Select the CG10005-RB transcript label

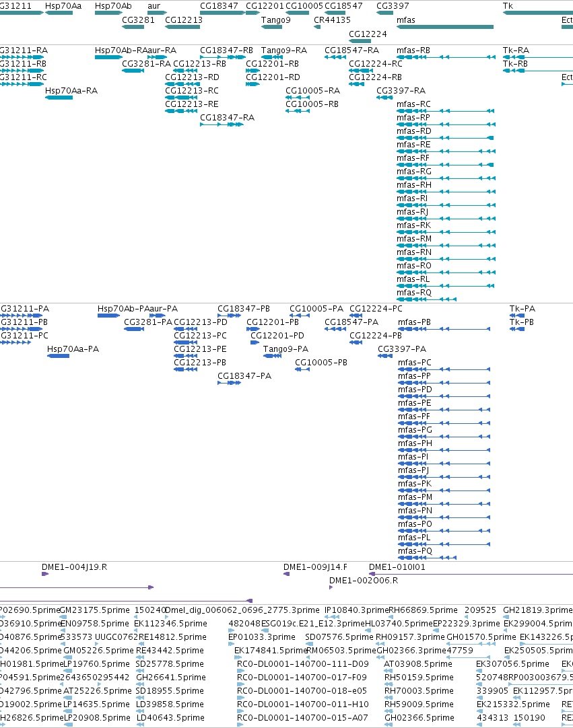click(312, 104)
